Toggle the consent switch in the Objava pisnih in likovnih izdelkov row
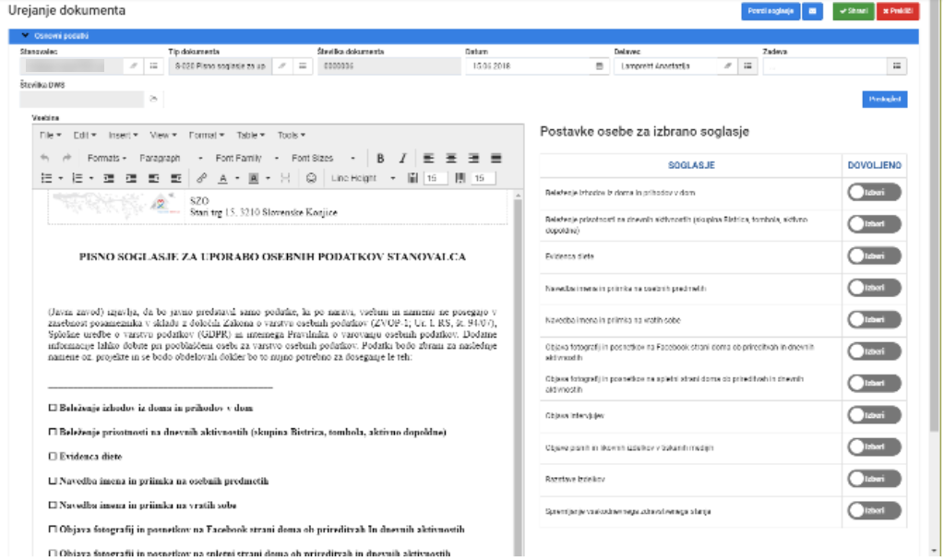This screenshot has width=943, height=560. coord(874,447)
